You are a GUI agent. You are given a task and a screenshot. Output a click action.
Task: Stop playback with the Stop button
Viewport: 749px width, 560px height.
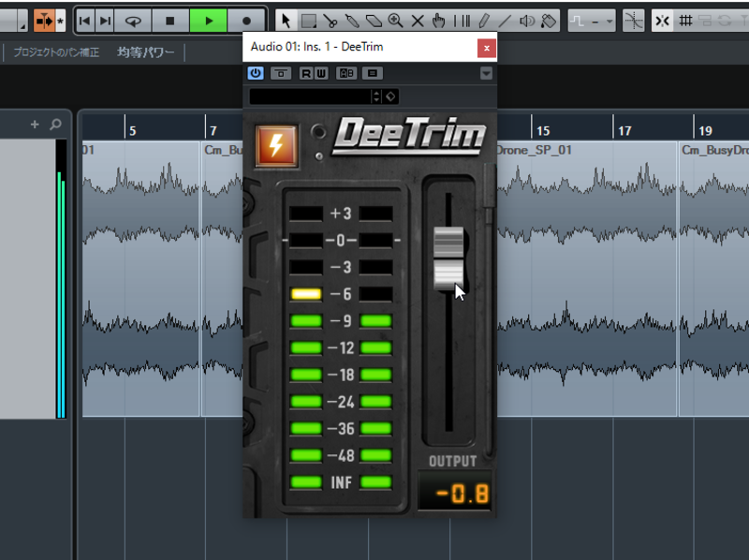tap(170, 21)
